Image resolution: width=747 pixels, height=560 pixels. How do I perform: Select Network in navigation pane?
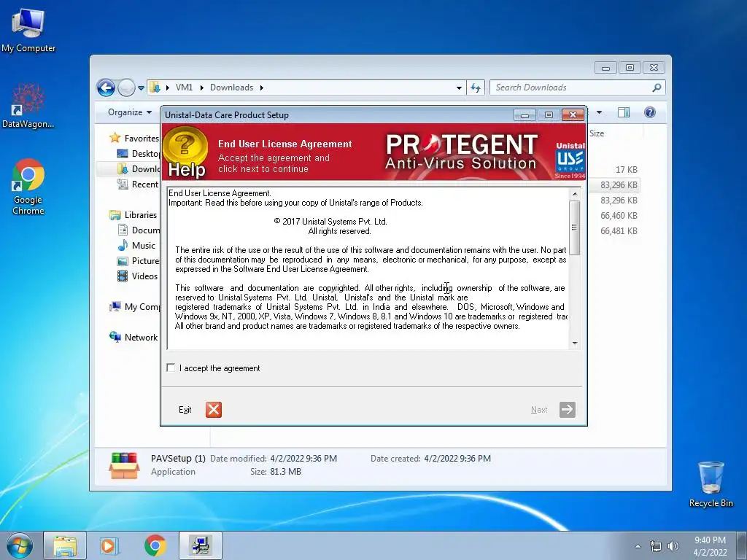coord(133,337)
